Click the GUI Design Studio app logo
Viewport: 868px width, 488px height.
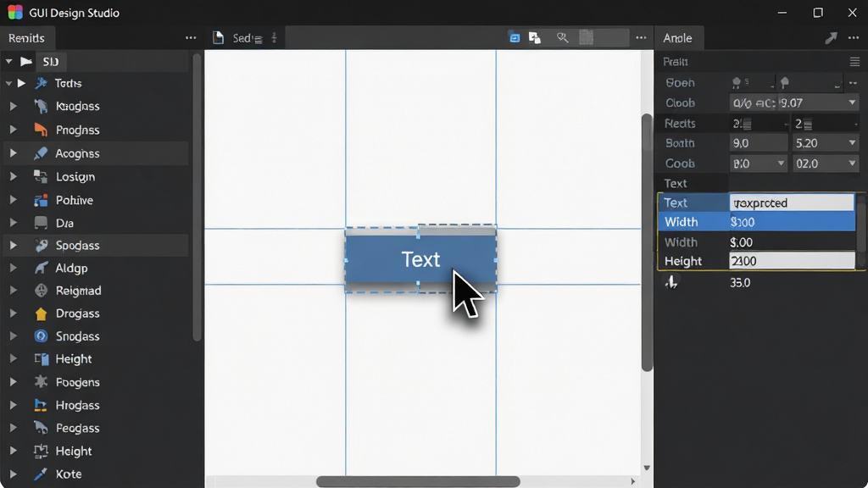coord(15,12)
